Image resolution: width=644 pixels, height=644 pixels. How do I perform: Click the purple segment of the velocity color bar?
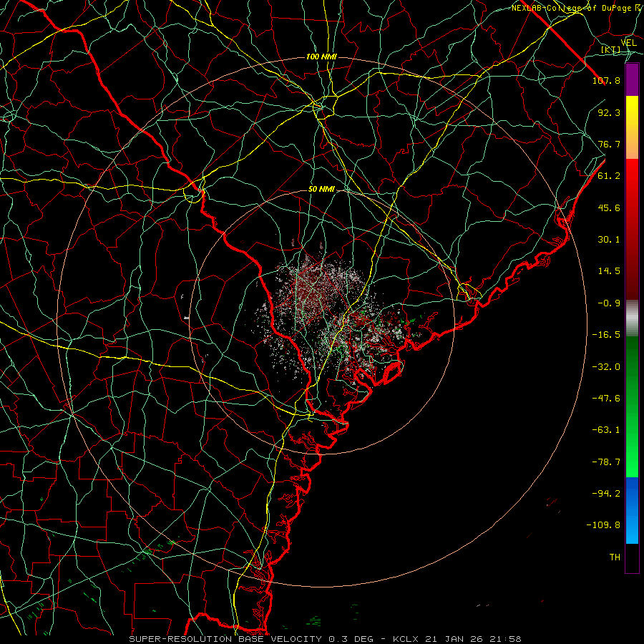[x=632, y=79]
